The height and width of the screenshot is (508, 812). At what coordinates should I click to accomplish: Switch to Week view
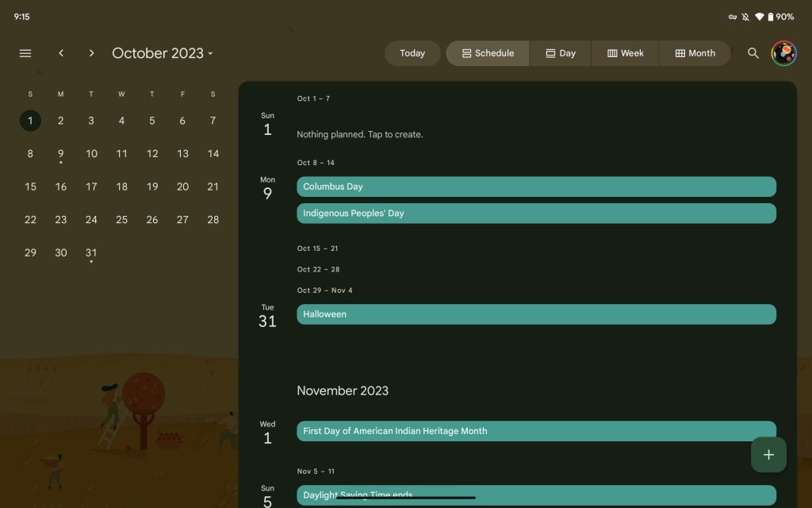click(625, 53)
